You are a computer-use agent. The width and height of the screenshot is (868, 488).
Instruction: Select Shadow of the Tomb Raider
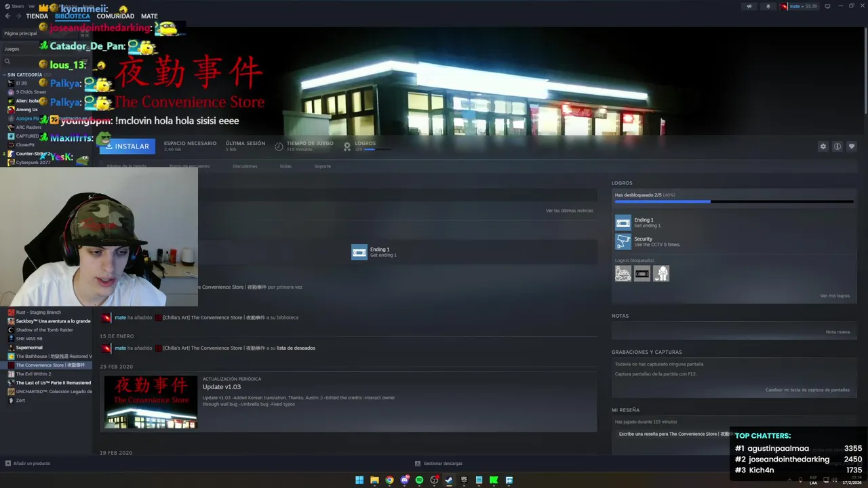44,330
